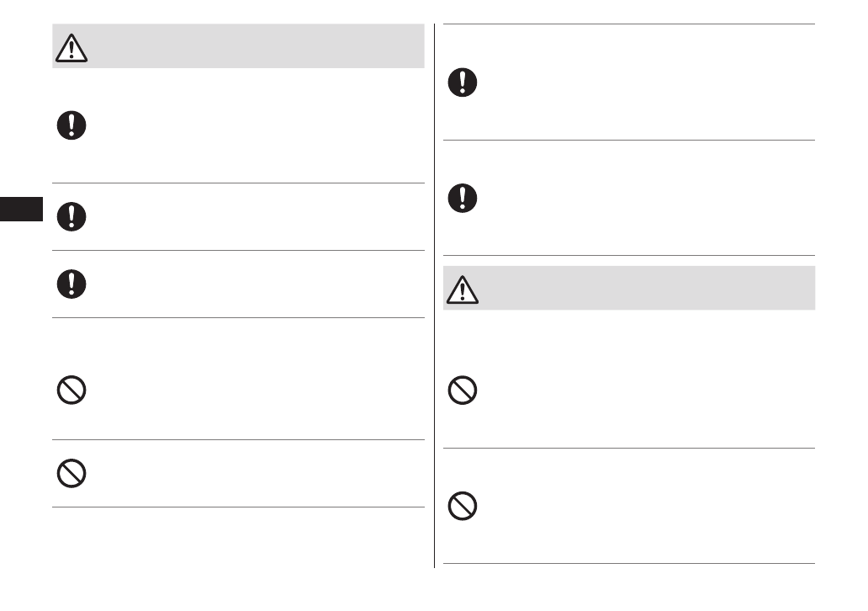The width and height of the screenshot is (868, 611).
Task: Click the topmost exclamation icon in right column
Action: [462, 82]
